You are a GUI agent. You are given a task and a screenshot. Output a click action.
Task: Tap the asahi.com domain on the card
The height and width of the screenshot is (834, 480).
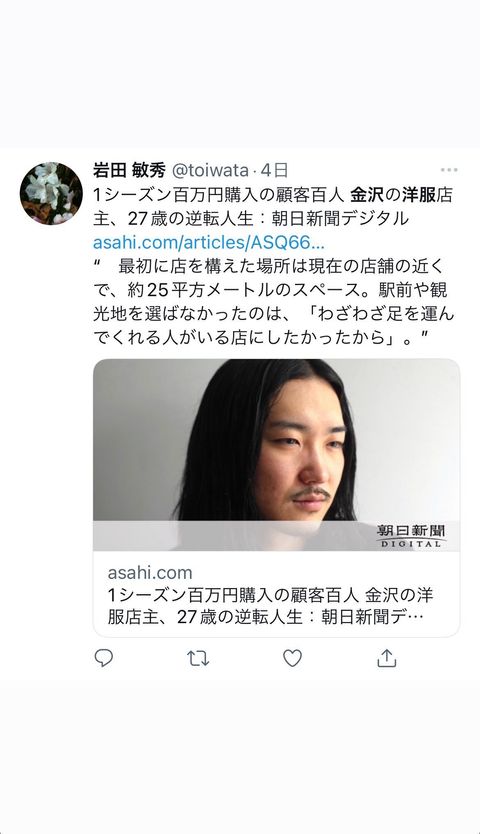pos(150,573)
